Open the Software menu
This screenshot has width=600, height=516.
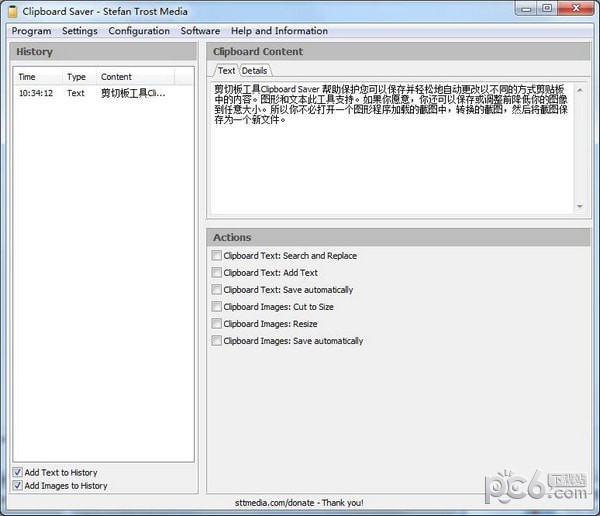(200, 31)
